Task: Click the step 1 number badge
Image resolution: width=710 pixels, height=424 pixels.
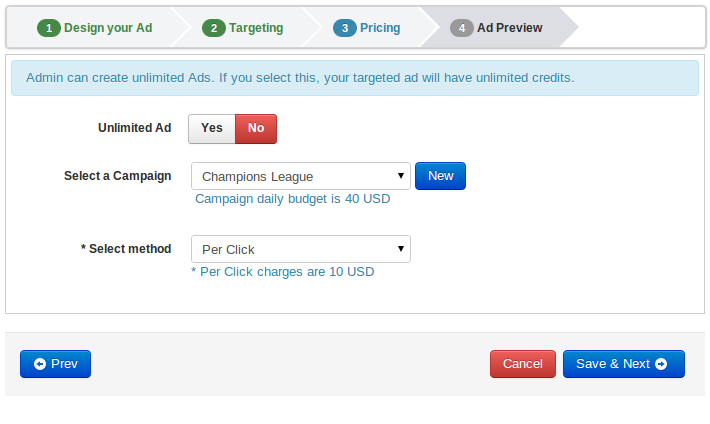Action: 50,28
